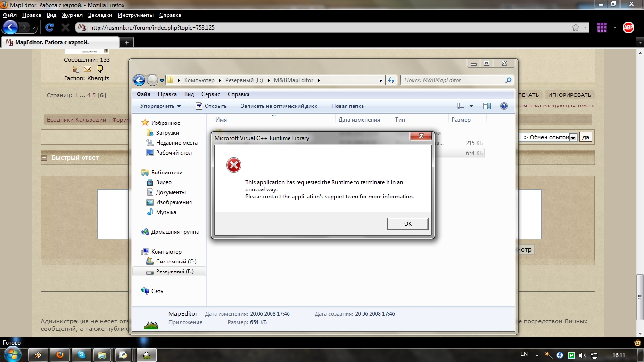This screenshot has height=362, width=644.
Task: Click the Explorer refresh button
Action: (x=391, y=80)
